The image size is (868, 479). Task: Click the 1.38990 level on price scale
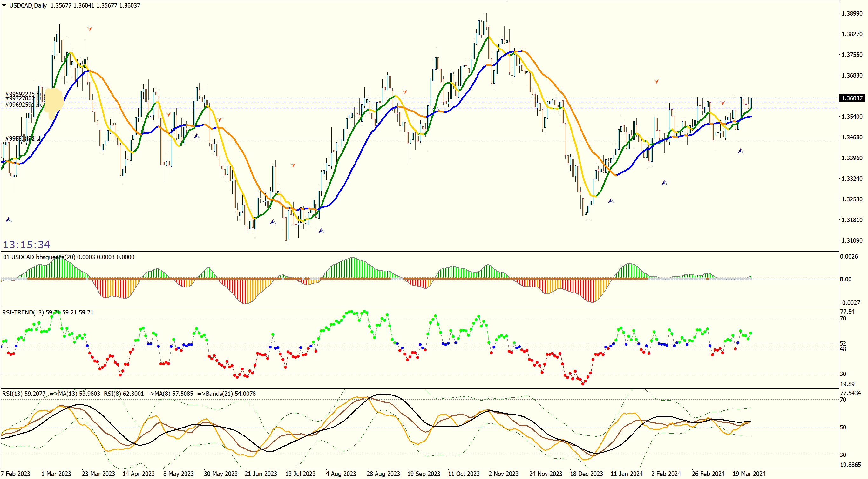point(852,13)
